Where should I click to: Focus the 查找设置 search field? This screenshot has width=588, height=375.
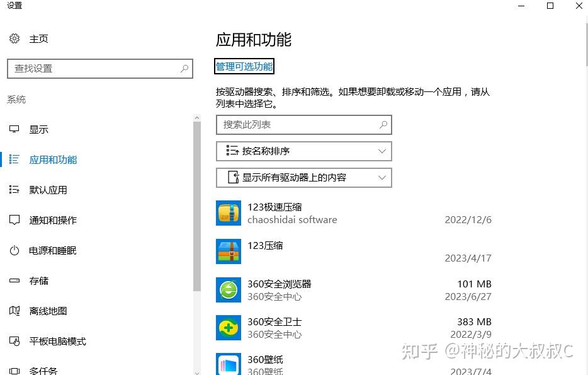click(99, 69)
